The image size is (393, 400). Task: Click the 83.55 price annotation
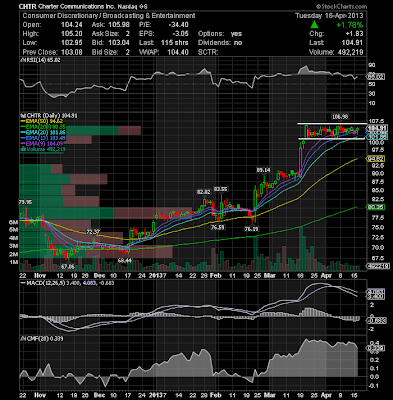[x=220, y=189]
